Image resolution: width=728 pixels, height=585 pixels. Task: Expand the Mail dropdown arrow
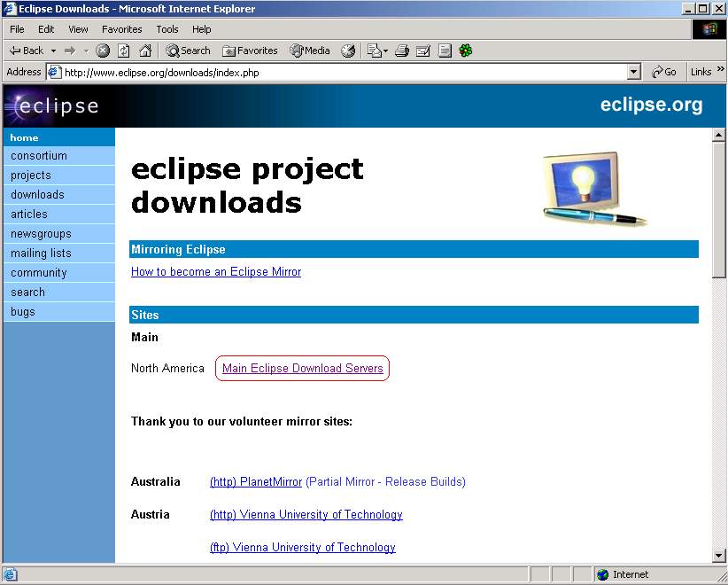point(385,51)
